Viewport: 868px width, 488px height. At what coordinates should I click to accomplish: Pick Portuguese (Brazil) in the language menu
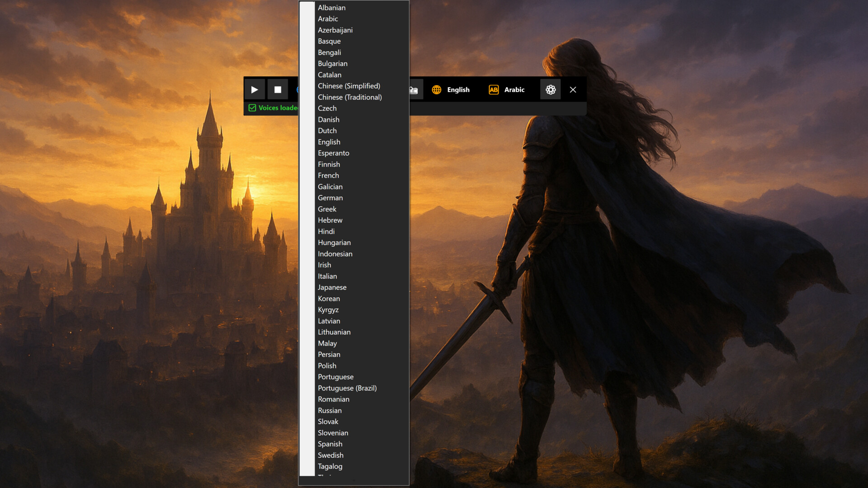click(347, 388)
